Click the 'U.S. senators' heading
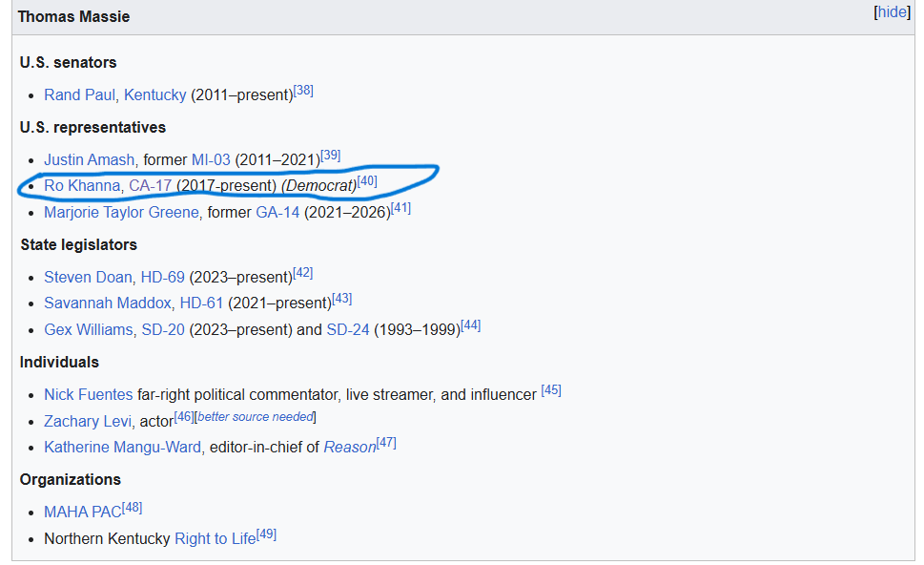924x565 pixels. [x=69, y=63]
